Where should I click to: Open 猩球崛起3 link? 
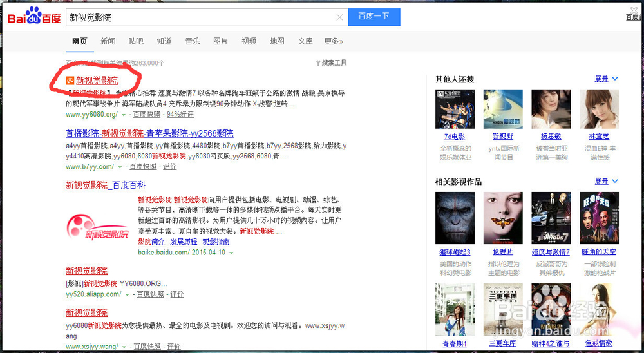[455, 252]
